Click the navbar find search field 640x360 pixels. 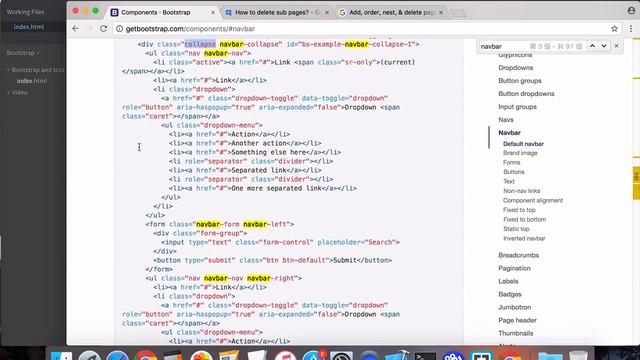[x=504, y=47]
